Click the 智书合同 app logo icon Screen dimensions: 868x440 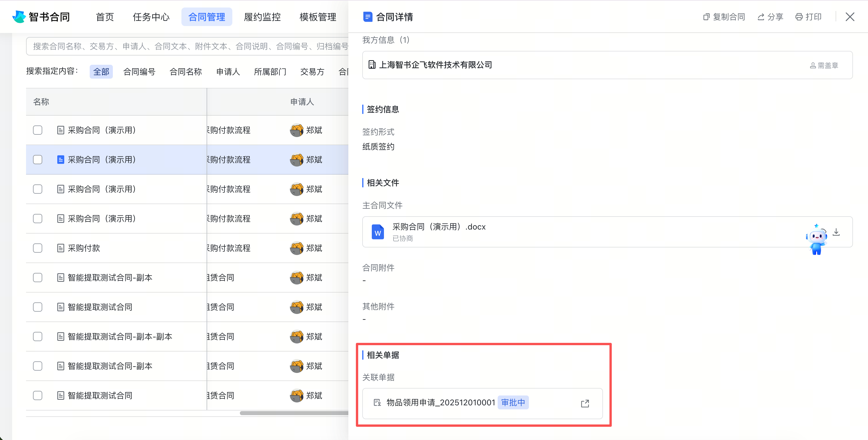pyautogui.click(x=19, y=16)
